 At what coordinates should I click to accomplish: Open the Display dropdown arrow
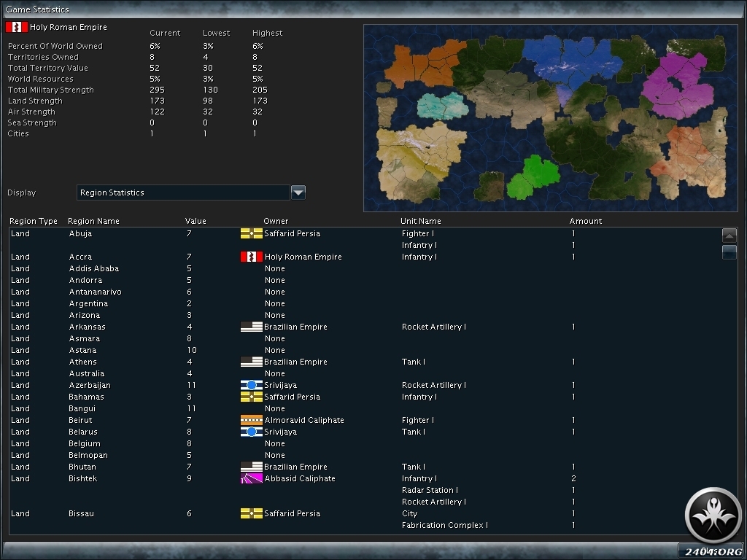[x=298, y=192]
